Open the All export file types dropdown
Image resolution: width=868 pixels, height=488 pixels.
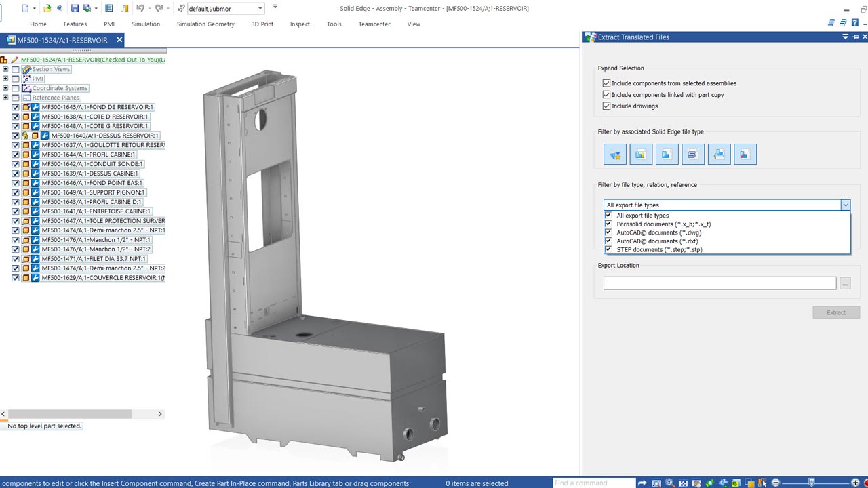[845, 205]
